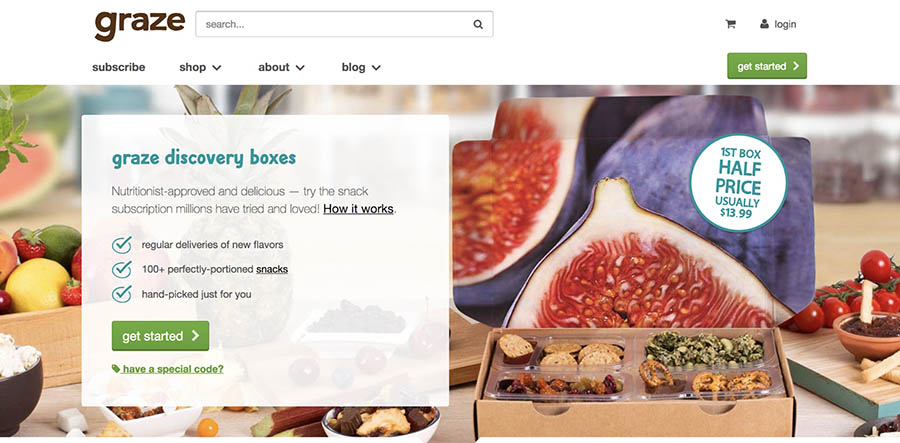900x443 pixels.
Task: Click the graze logo
Action: [x=139, y=26]
